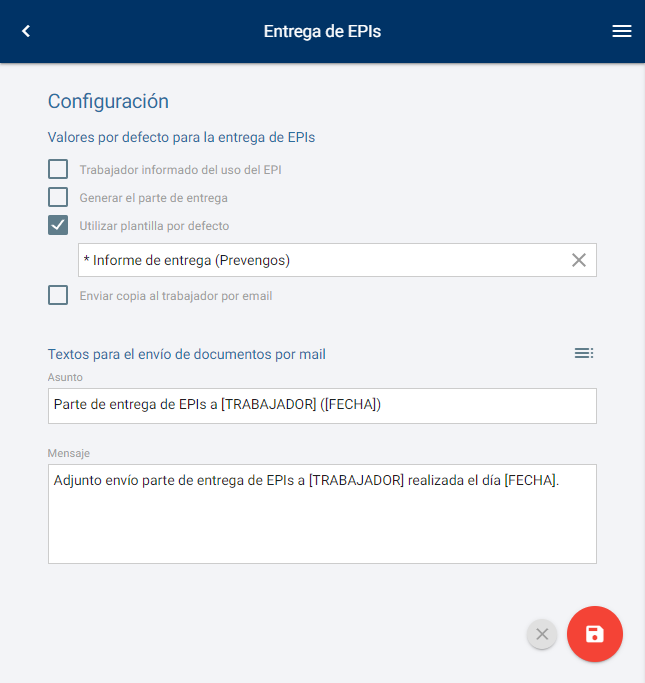Click 'Valores por defecto para la entrega' heading

[188, 137]
